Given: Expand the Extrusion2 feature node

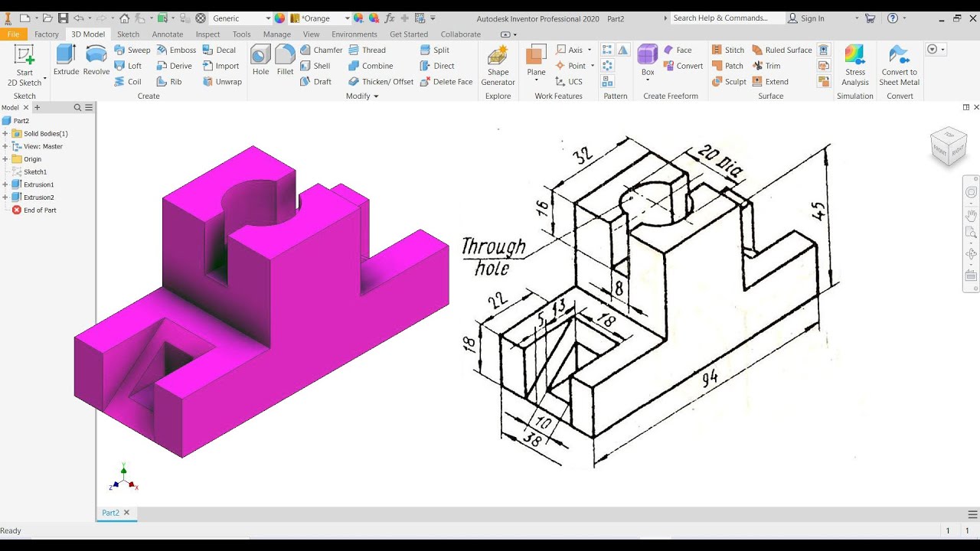Looking at the screenshot, I should coord(5,197).
